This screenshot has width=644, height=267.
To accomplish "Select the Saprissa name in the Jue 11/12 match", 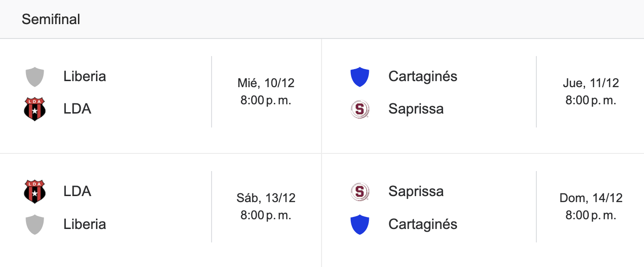I will pos(416,109).
